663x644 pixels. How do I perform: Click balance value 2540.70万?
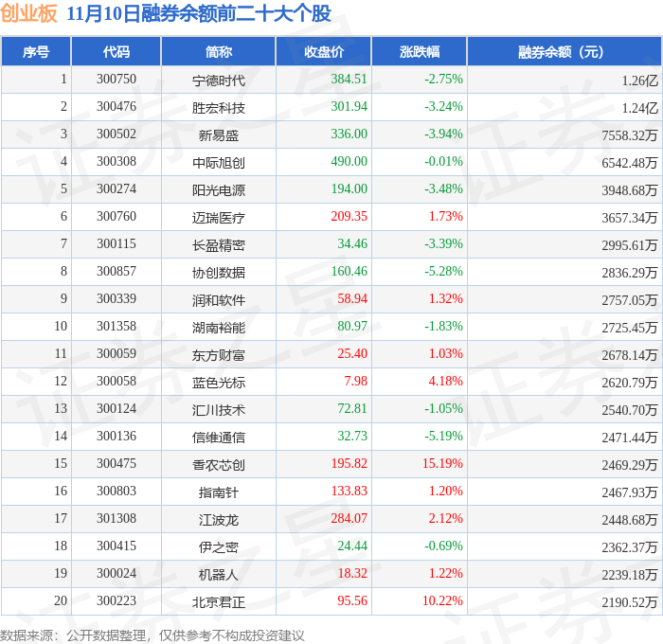coord(630,410)
